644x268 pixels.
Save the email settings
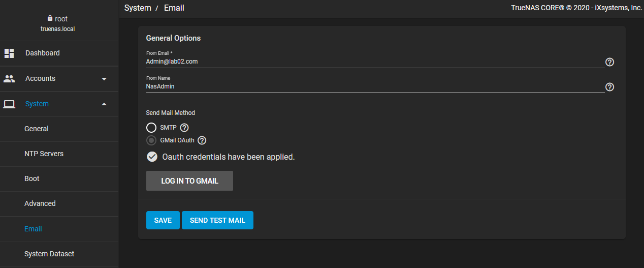[163, 220]
